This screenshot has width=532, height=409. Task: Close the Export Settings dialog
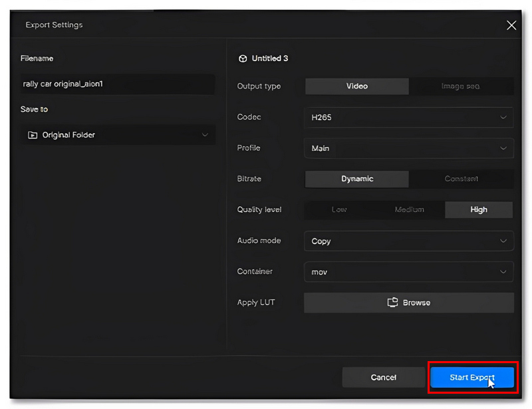coord(511,25)
